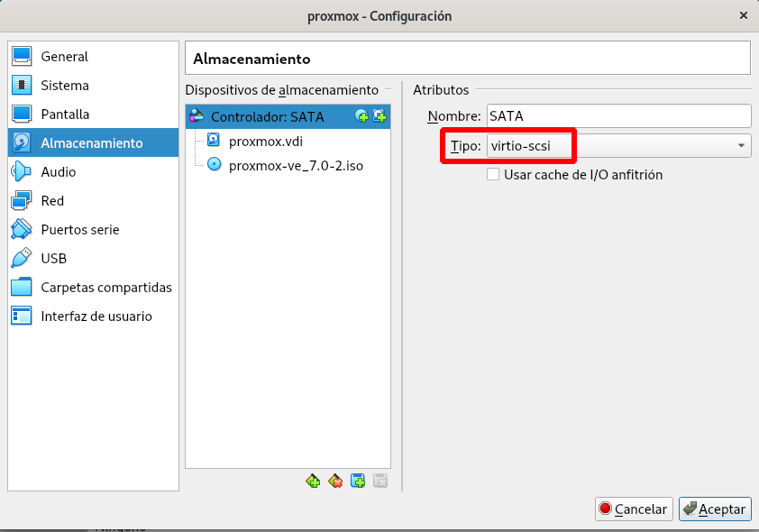Screen dimensions: 759x532
Task: Enable Usar cache de I/O anfitrión checkbox
Action: pos(493,175)
